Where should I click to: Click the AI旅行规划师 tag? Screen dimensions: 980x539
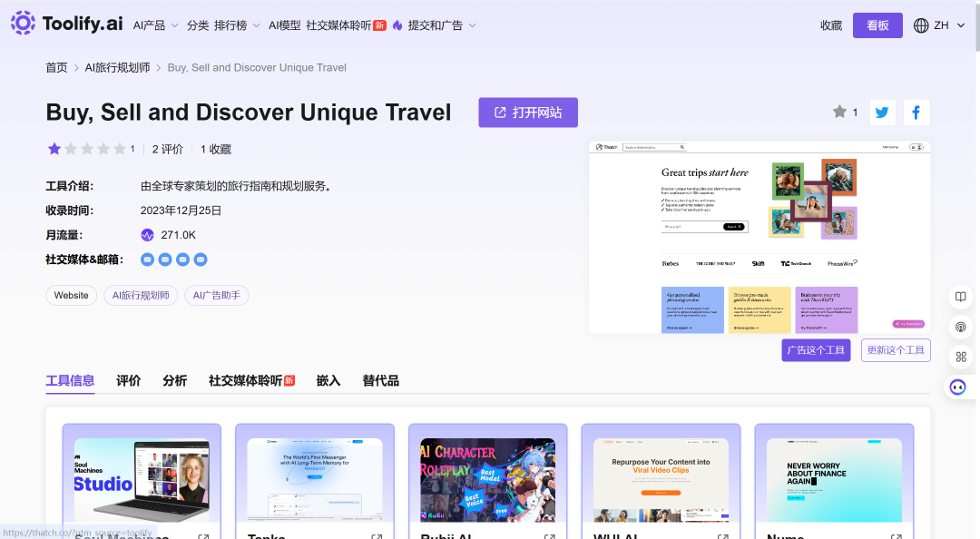click(x=141, y=295)
